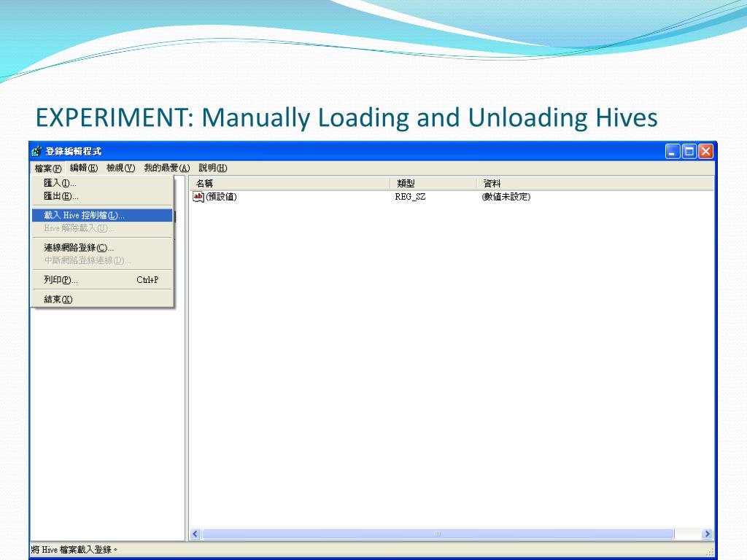The image size is (747, 560).
Task: Choose 列印(P)... from the menu
Action: coord(61,280)
